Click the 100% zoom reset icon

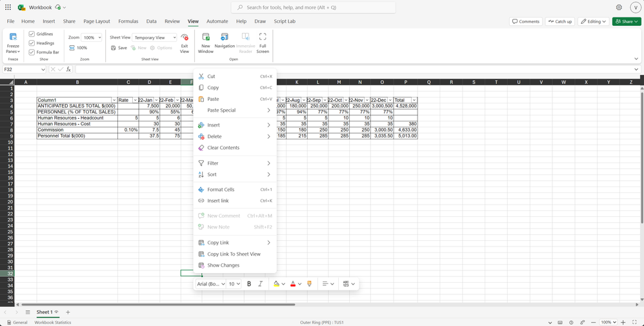tap(72, 48)
